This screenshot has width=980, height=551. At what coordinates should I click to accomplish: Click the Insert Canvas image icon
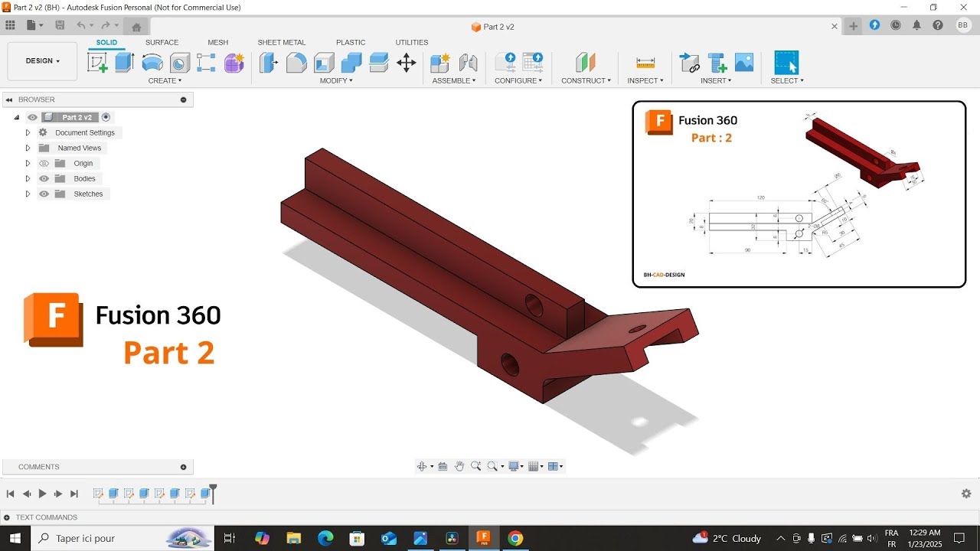pyautogui.click(x=744, y=63)
